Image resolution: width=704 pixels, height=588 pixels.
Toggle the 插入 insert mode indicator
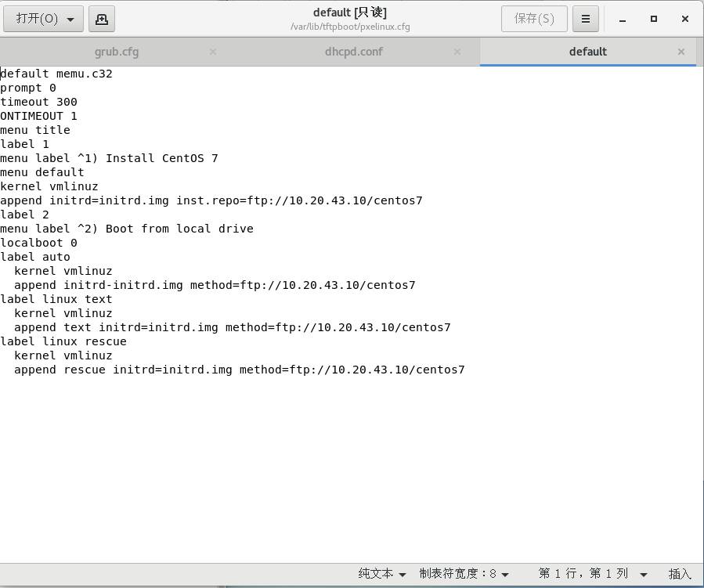click(680, 574)
